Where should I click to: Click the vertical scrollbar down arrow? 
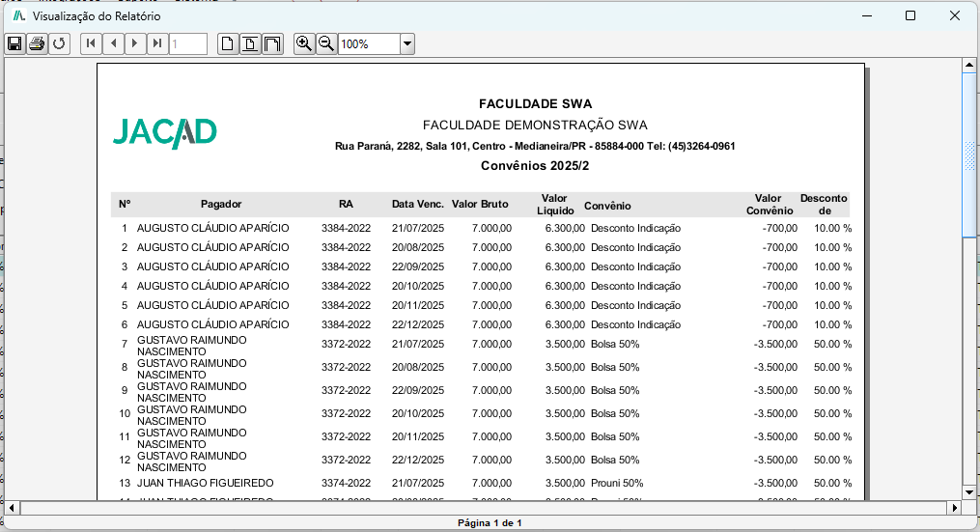click(969, 492)
